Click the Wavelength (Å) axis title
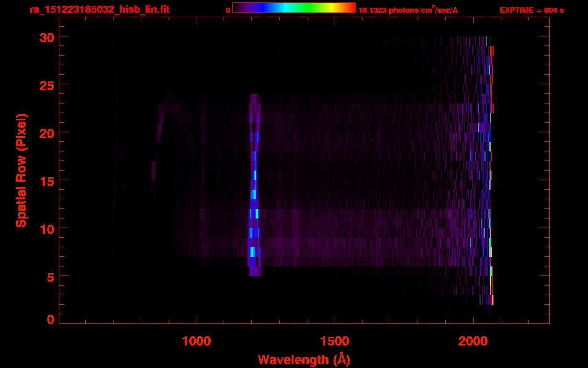The image size is (588, 368). point(304,360)
